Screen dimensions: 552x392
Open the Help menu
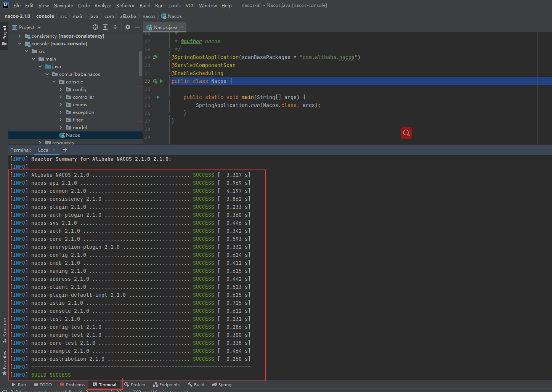(226, 5)
